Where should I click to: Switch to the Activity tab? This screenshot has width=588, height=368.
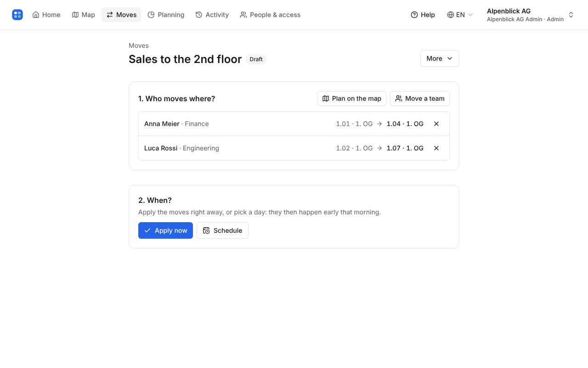pos(212,15)
